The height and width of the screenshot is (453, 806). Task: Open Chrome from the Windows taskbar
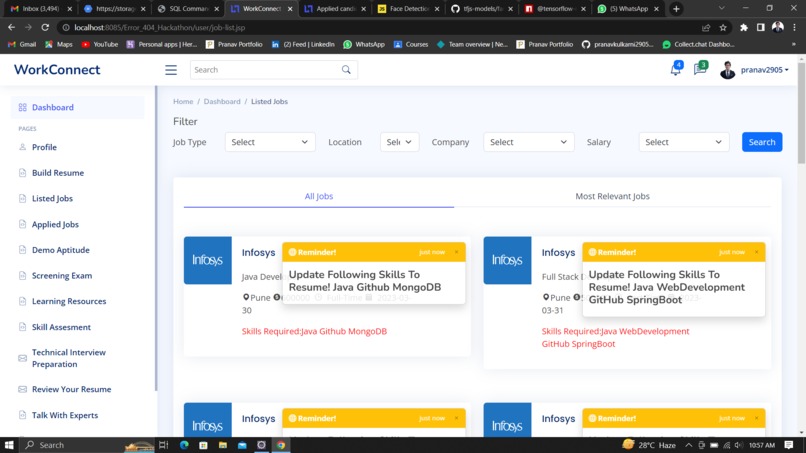[281, 445]
